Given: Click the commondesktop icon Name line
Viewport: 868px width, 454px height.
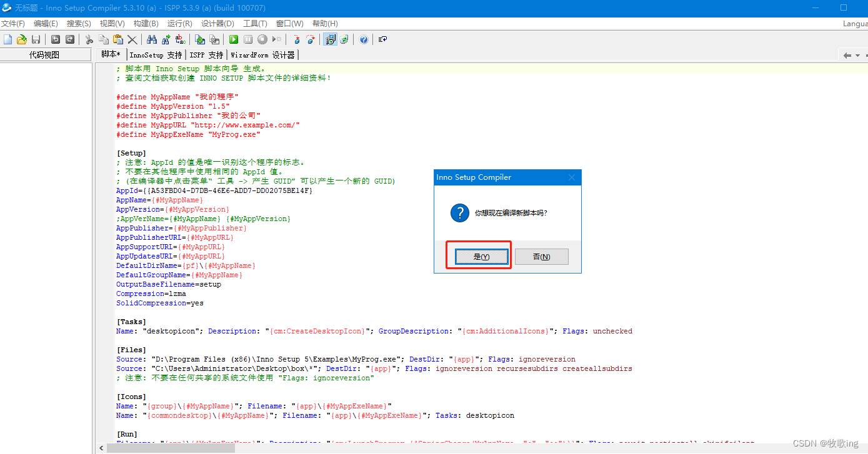Looking at the screenshot, I should (316, 415).
